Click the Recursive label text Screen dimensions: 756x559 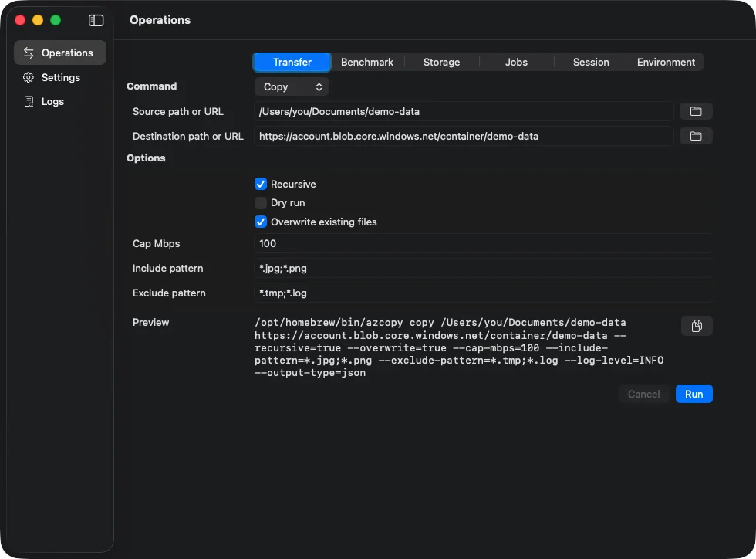click(x=293, y=184)
